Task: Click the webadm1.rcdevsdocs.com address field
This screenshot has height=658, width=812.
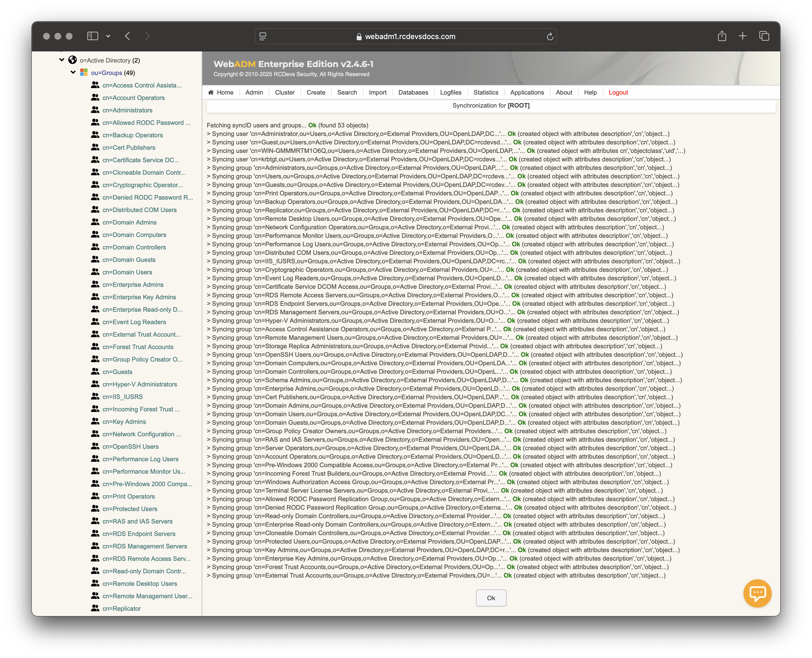Action: 406,37
